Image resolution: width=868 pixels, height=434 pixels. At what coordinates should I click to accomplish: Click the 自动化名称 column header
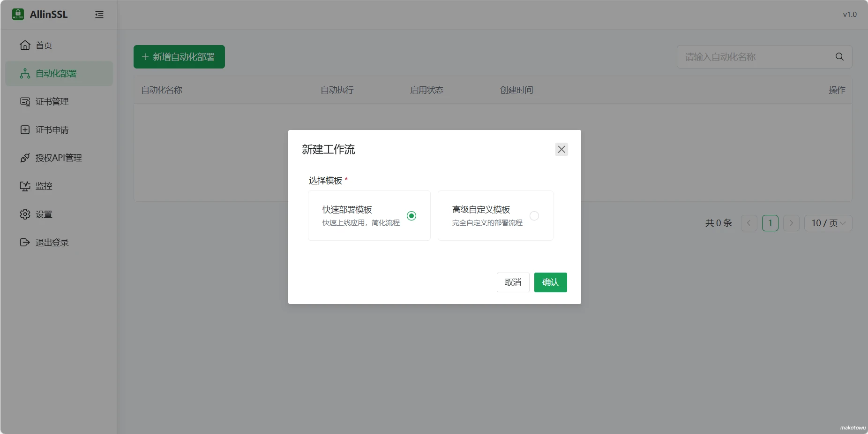tap(162, 90)
